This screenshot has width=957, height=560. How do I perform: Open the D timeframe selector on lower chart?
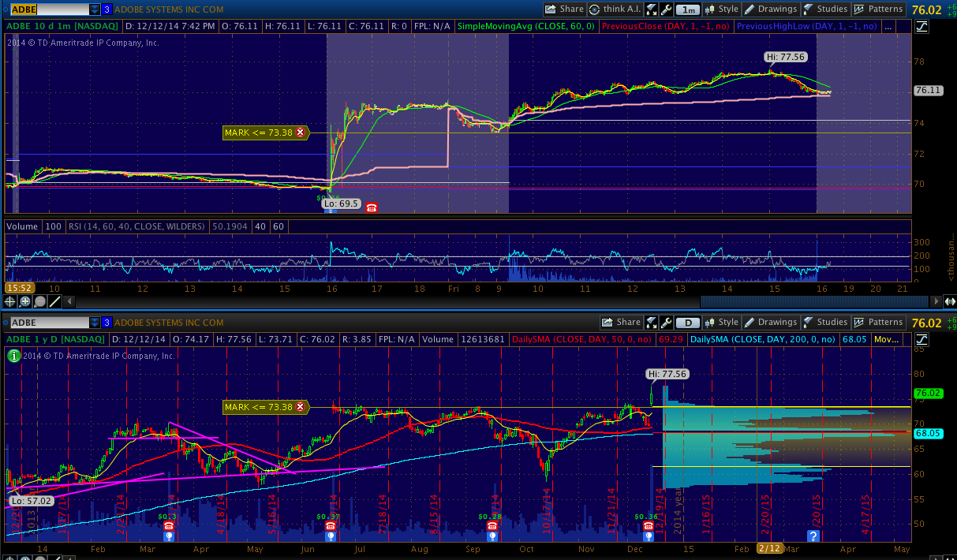[x=689, y=323]
